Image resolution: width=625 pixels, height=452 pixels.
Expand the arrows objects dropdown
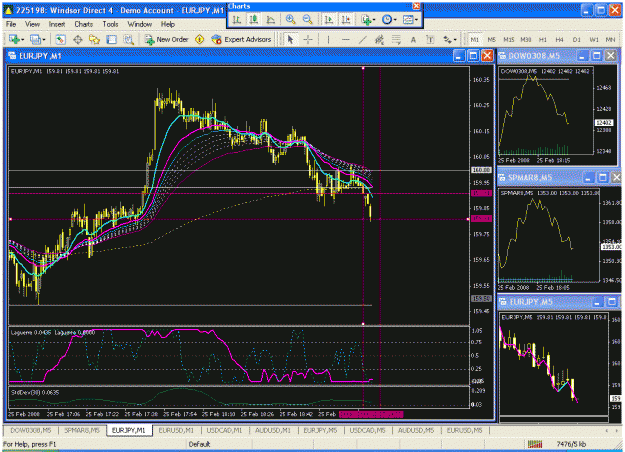click(x=450, y=39)
